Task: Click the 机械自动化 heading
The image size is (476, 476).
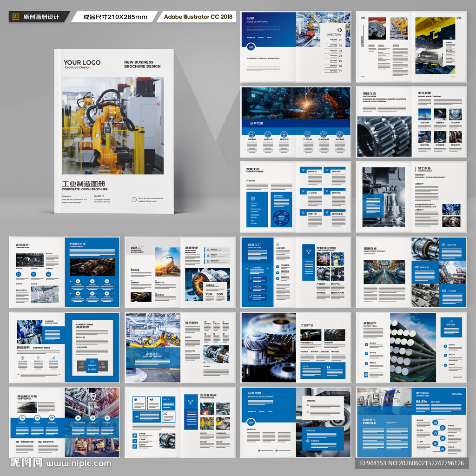Action: pos(78,244)
